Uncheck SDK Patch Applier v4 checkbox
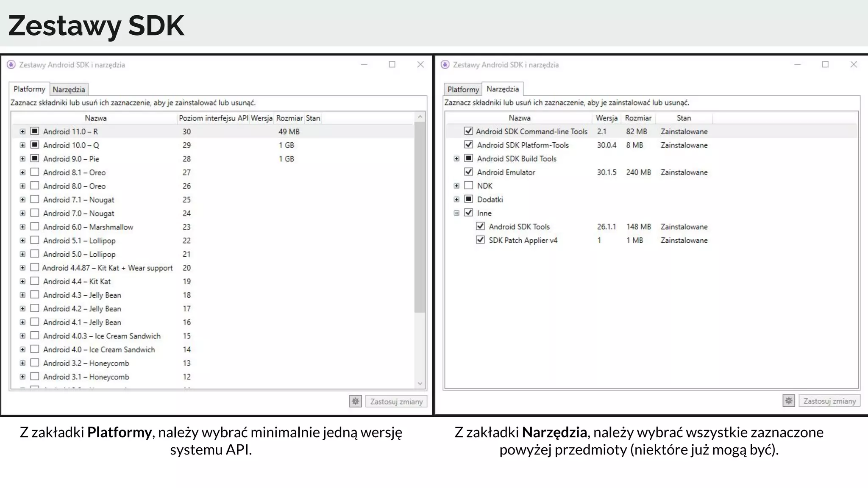Viewport: 868px width, 488px height. (480, 239)
